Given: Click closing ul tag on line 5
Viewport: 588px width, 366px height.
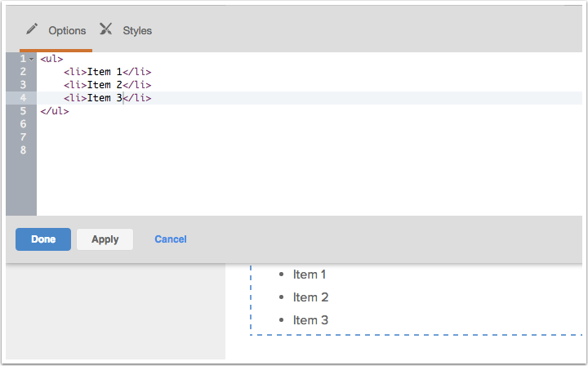Looking at the screenshot, I should tap(54, 111).
